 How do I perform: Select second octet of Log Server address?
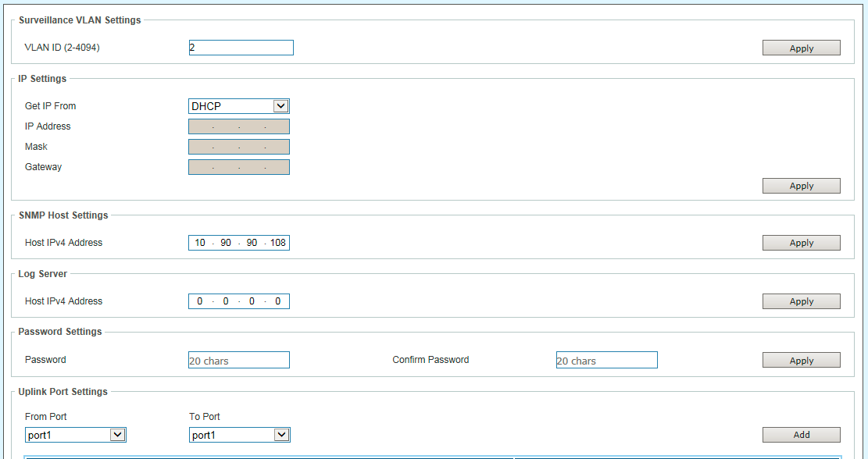tap(226, 301)
